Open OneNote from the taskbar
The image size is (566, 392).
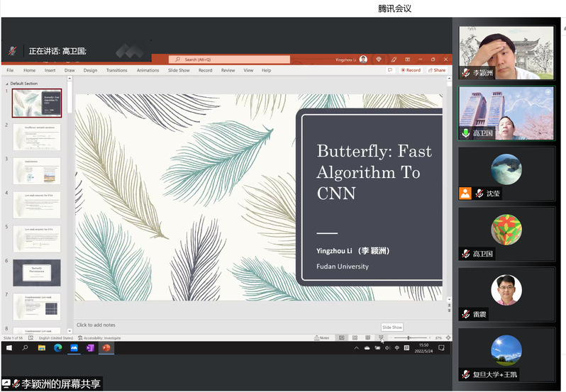click(x=90, y=348)
